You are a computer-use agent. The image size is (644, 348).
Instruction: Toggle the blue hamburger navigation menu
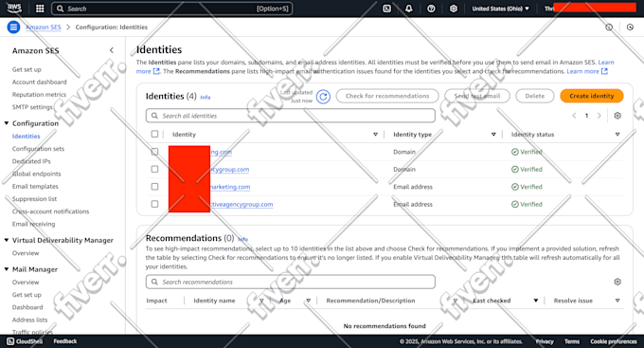pyautogui.click(x=13, y=27)
